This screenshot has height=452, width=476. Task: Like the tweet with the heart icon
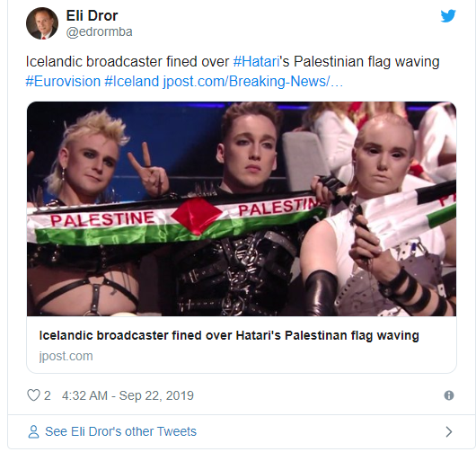33,395
